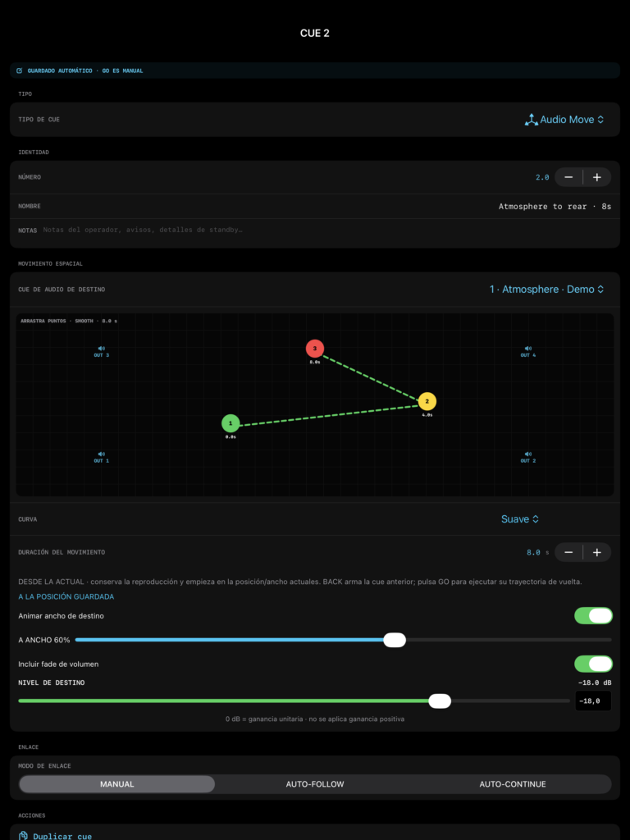630x840 pixels.
Task: Toggle 'Incluir fade de volumen' switch
Action: (x=593, y=664)
